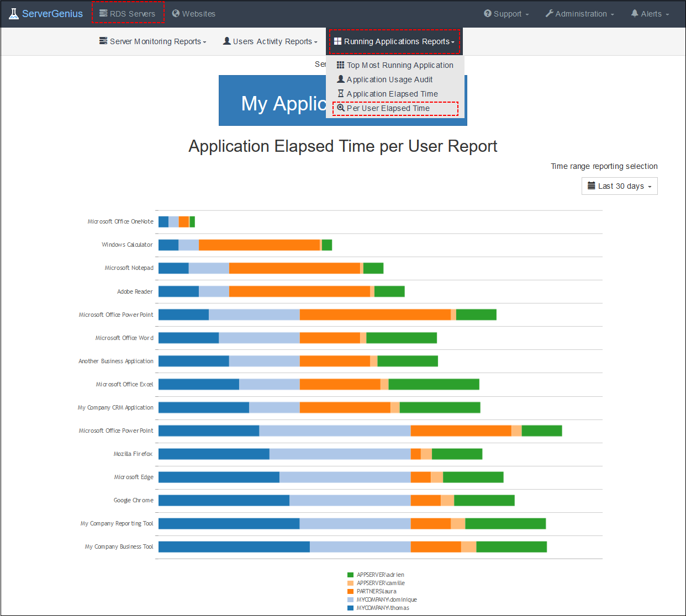Click the Microsoft Office Excel row label

coord(124,384)
